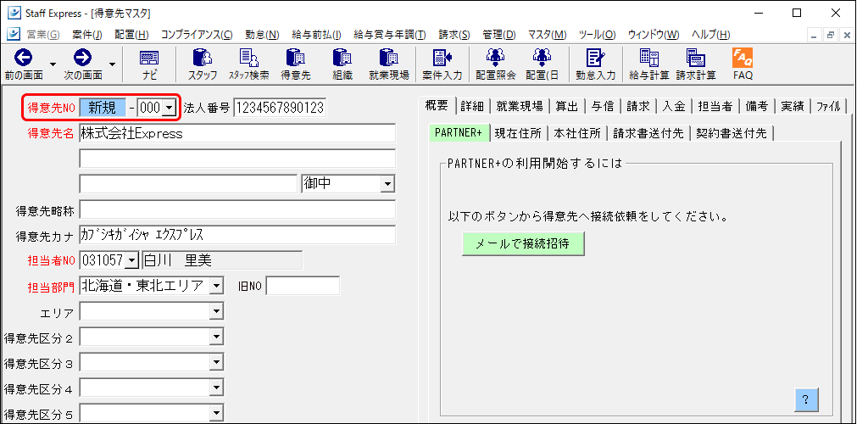Select the 契約書送付先 sub-tab
Image resolution: width=868 pixels, height=424 pixels.
[x=732, y=133]
